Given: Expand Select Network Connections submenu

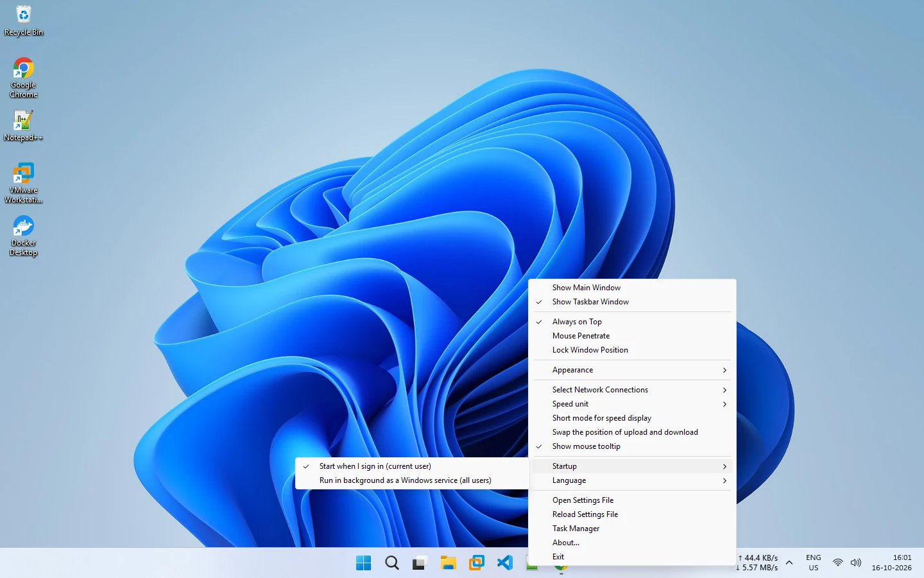Looking at the screenshot, I should [632, 390].
